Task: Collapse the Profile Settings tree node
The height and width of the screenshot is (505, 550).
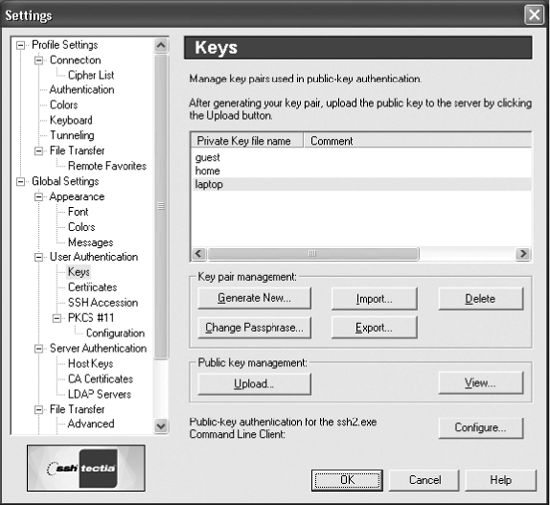Action: (x=21, y=45)
